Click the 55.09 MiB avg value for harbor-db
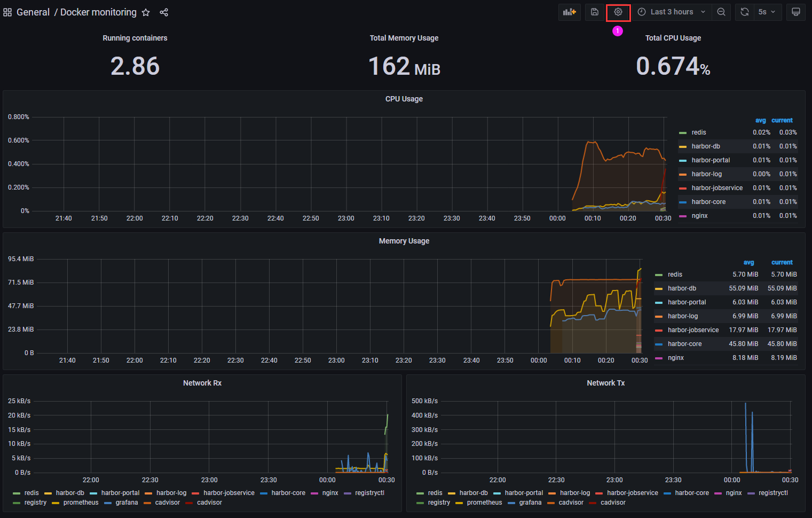This screenshot has width=812, height=518. (x=743, y=288)
